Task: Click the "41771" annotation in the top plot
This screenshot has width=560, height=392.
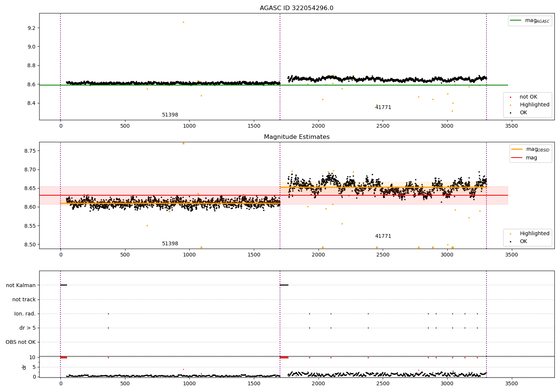Action: (383, 108)
